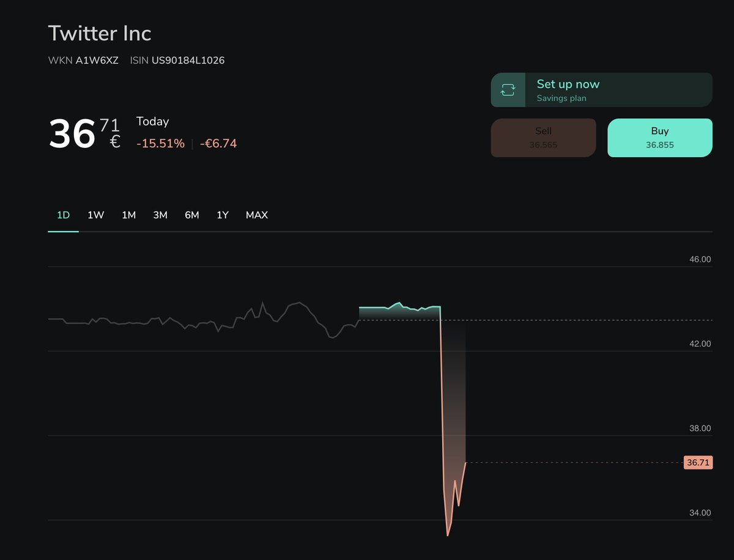Open the Set up now savings plan
The image size is (734, 560).
pos(601,90)
